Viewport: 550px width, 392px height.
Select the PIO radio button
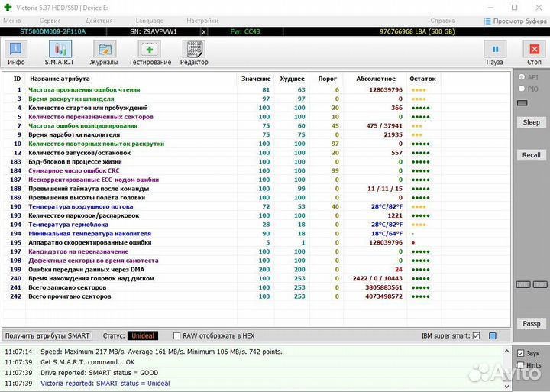pos(522,89)
